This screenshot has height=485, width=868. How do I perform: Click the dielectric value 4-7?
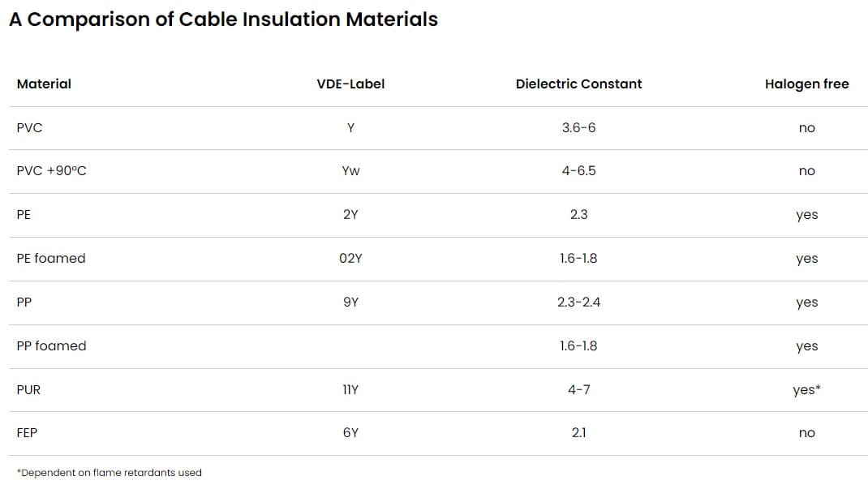click(x=578, y=389)
